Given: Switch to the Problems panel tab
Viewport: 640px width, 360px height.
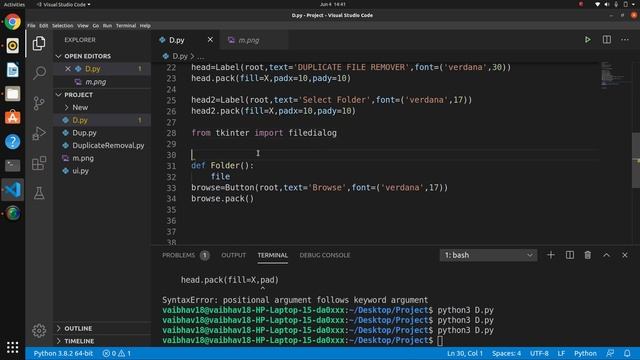Looking at the screenshot, I should click(x=185, y=255).
